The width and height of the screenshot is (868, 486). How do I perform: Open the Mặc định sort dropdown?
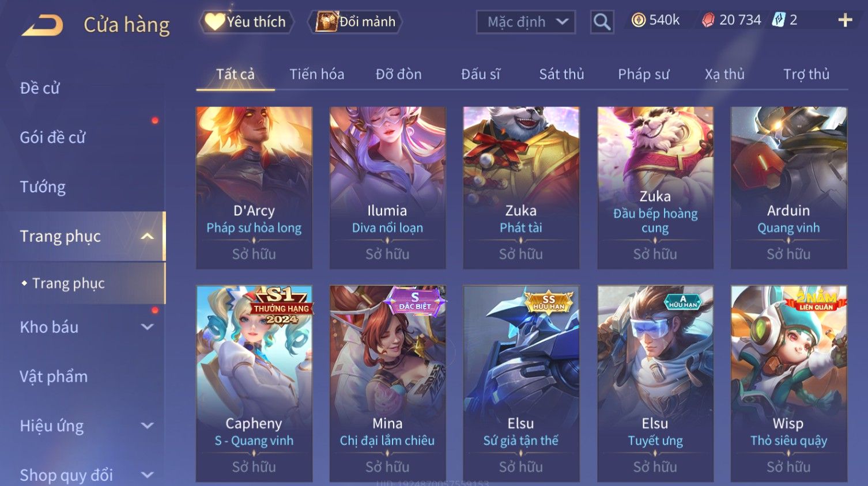[526, 22]
